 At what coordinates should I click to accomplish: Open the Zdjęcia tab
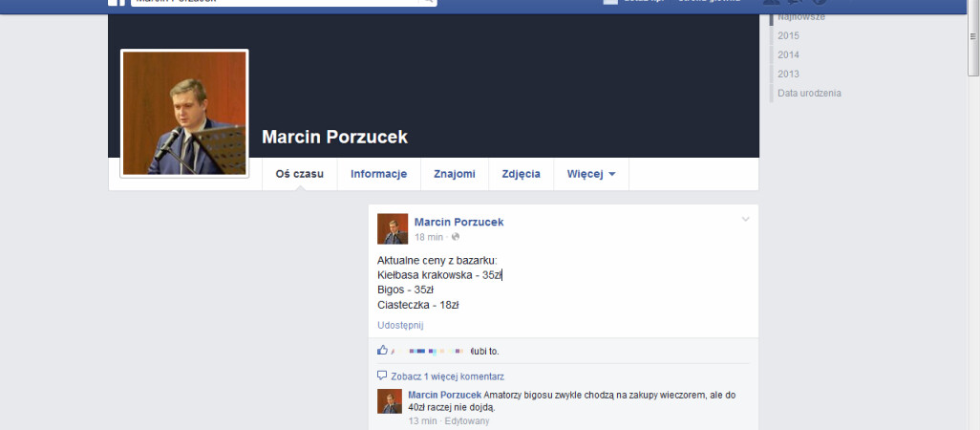pos(521,174)
